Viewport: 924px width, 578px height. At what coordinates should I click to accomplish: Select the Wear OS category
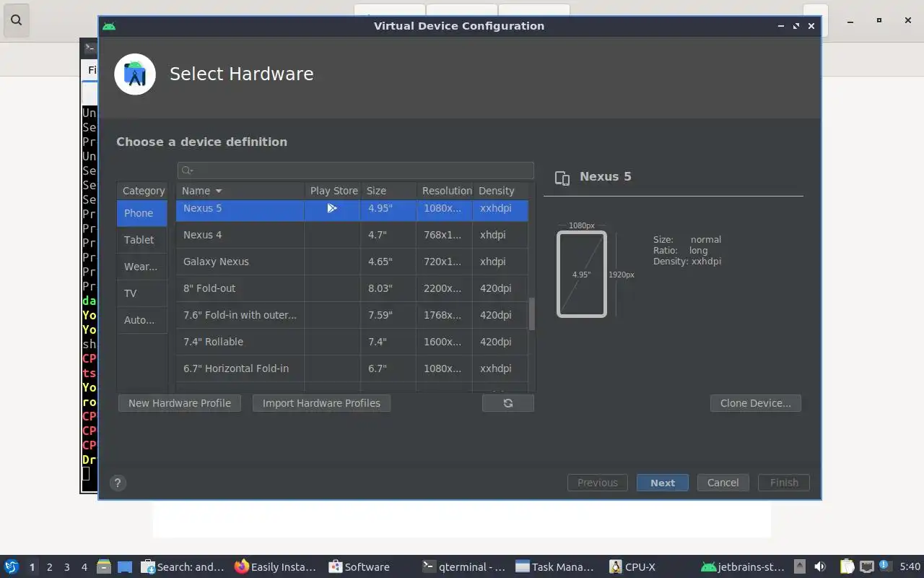pyautogui.click(x=141, y=267)
